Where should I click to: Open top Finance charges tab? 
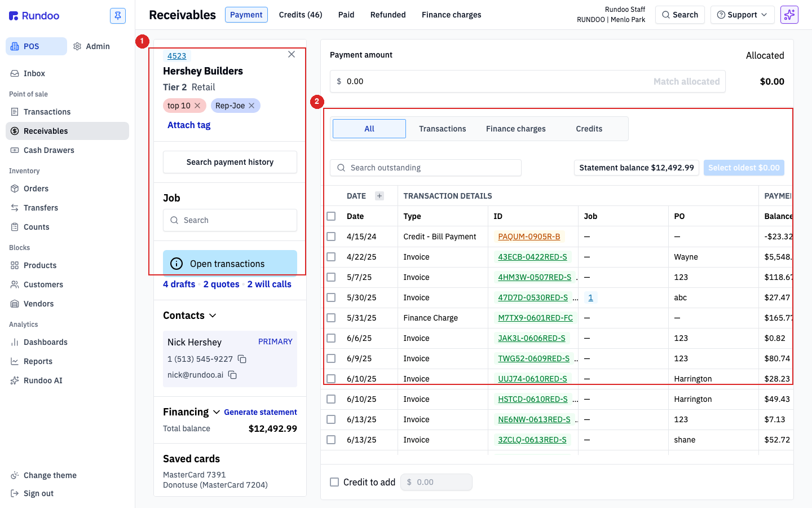(452, 15)
